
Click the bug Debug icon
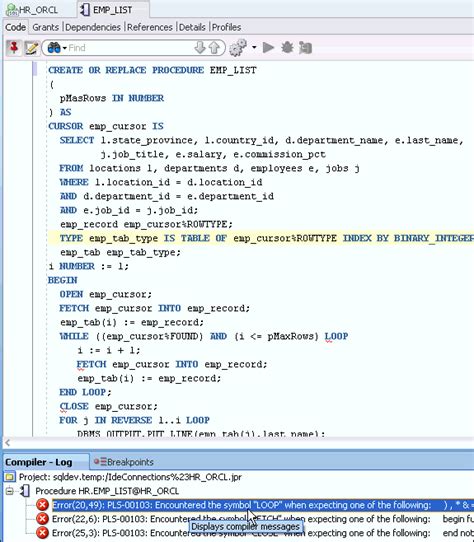click(287, 48)
